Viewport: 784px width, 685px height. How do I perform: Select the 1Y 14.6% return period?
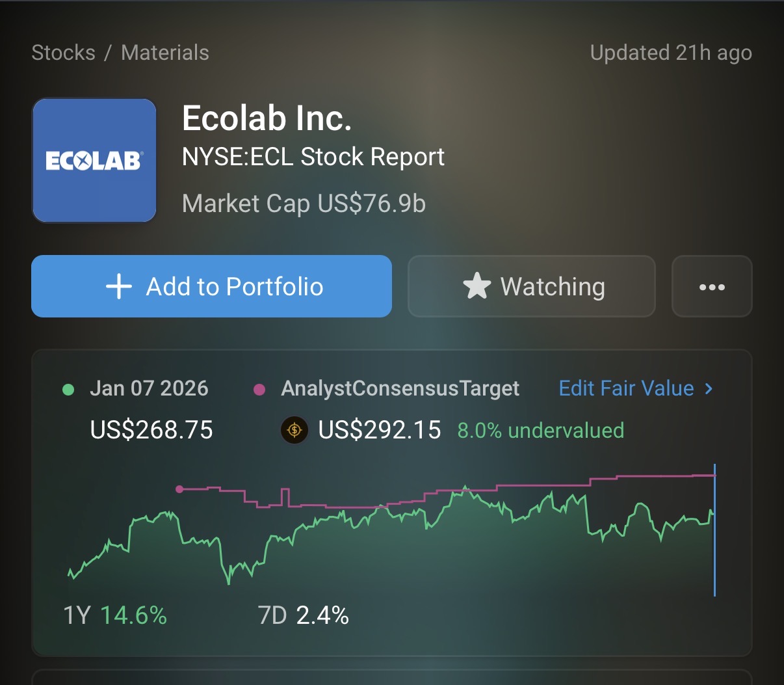coord(115,615)
